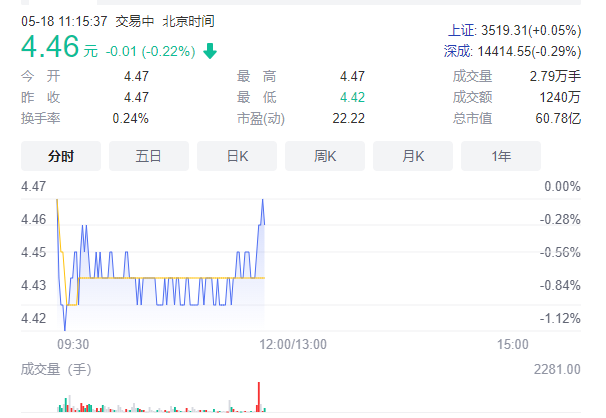Select the 分时 intraday tab

pyautogui.click(x=61, y=156)
